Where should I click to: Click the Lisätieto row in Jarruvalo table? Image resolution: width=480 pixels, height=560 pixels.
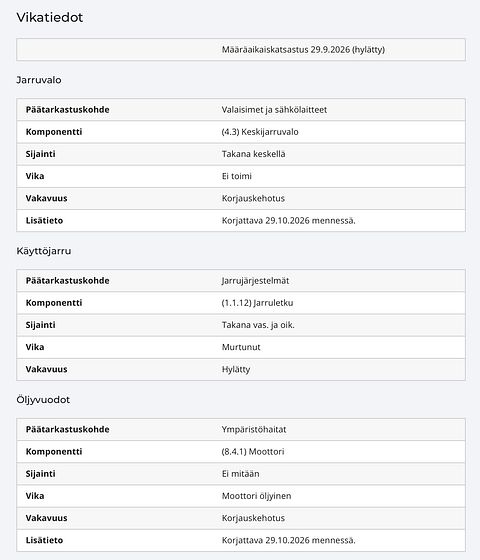(x=241, y=220)
